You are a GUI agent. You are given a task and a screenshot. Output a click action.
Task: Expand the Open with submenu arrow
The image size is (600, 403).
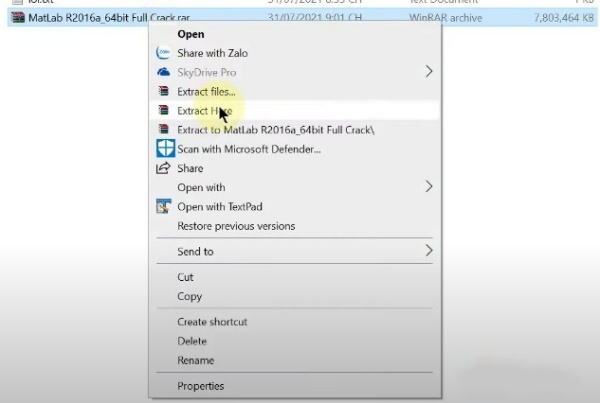429,186
